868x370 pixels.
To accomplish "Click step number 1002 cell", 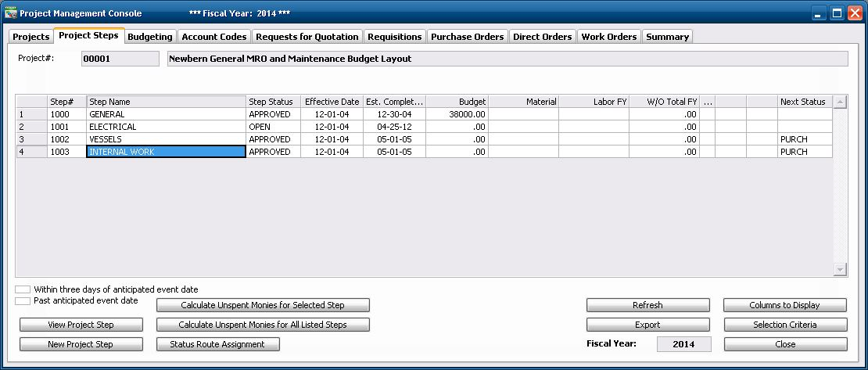I will click(x=67, y=139).
